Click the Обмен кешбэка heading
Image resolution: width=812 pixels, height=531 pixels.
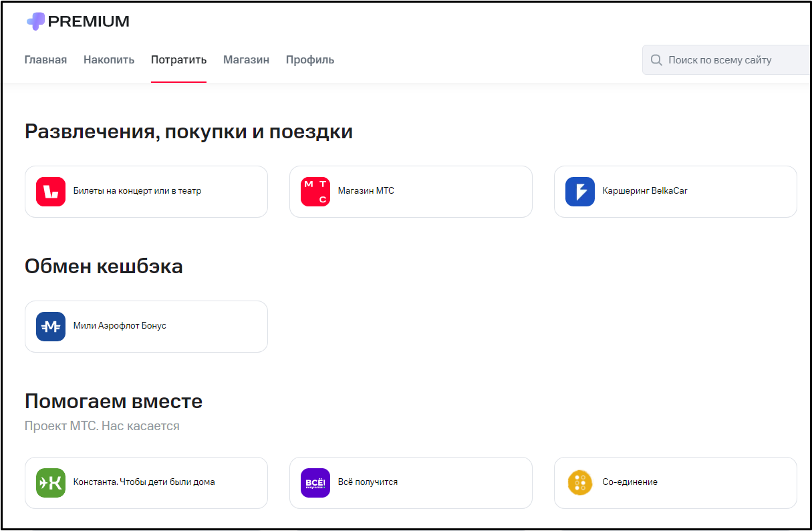104,267
